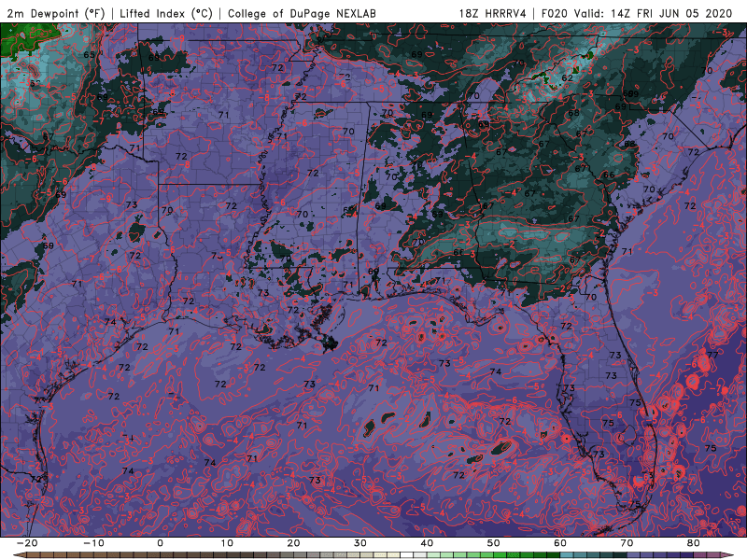Click the left arrow end of the color bar
Screen dimensions: 747x560
[19, 555]
